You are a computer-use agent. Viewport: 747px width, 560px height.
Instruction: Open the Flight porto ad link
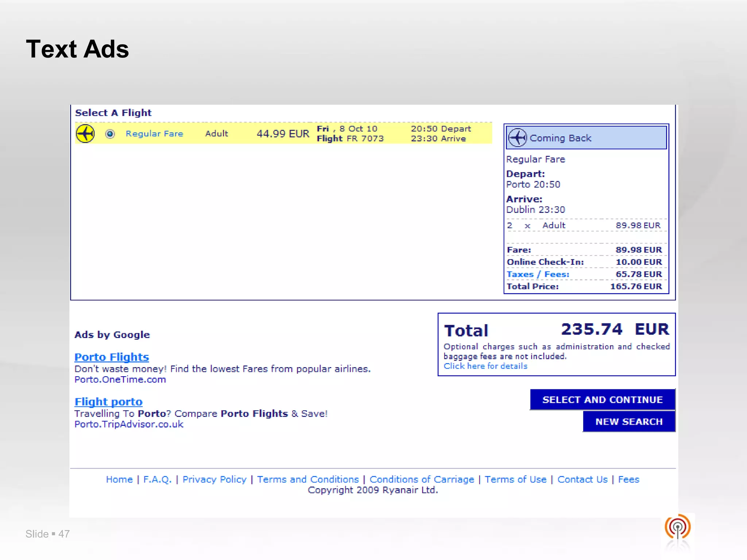(108, 402)
